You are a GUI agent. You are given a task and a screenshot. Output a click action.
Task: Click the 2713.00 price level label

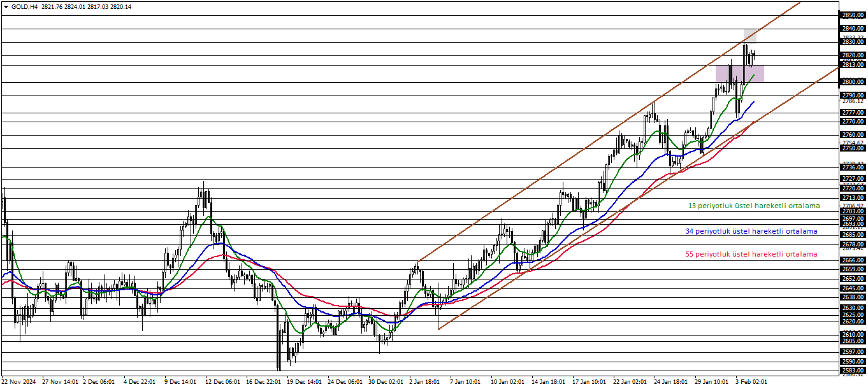click(853, 198)
